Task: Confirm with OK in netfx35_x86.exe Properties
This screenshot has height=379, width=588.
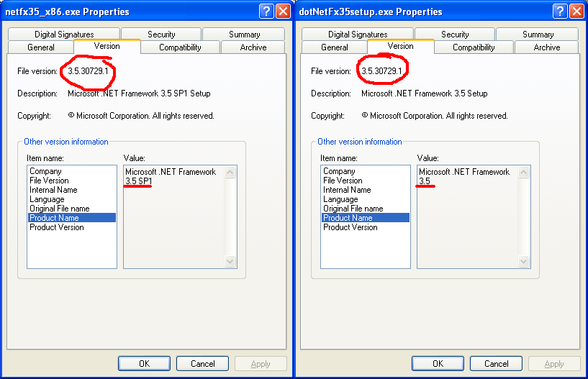Action: (x=144, y=364)
